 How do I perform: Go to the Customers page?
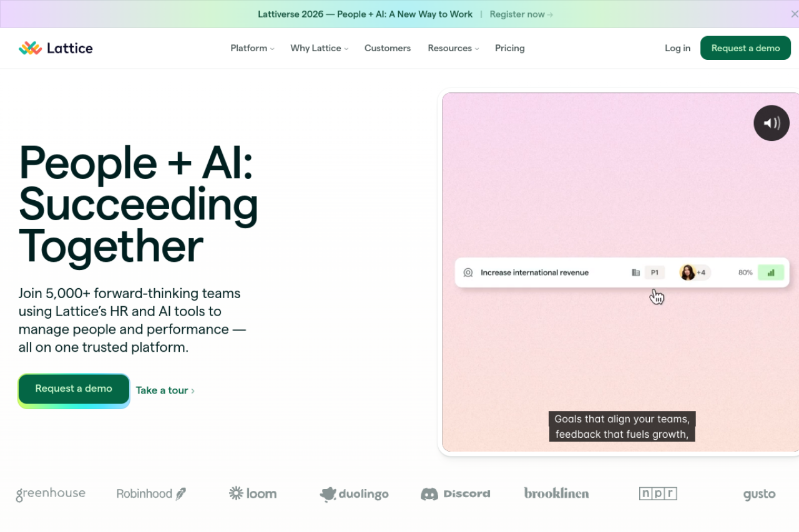pyautogui.click(x=388, y=48)
